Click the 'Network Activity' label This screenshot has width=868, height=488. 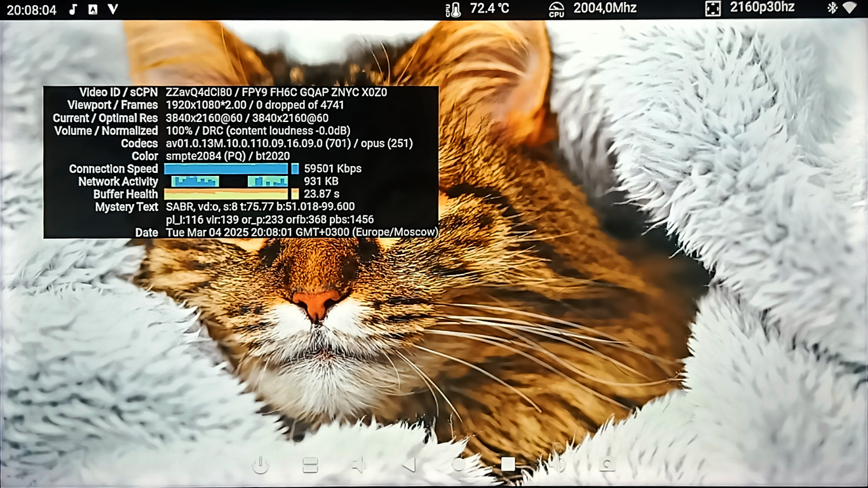coord(118,181)
